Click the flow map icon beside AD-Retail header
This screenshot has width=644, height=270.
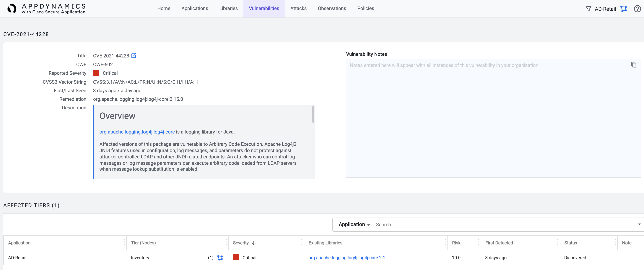[x=624, y=9]
